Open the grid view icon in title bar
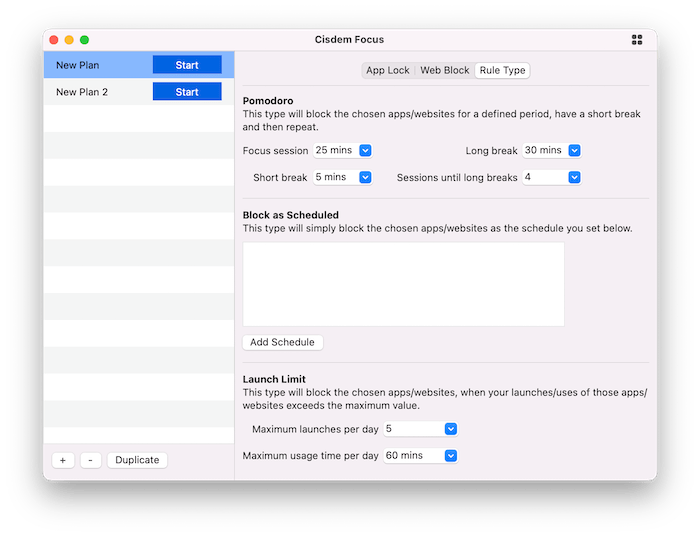The width and height of the screenshot is (700, 537). [637, 40]
